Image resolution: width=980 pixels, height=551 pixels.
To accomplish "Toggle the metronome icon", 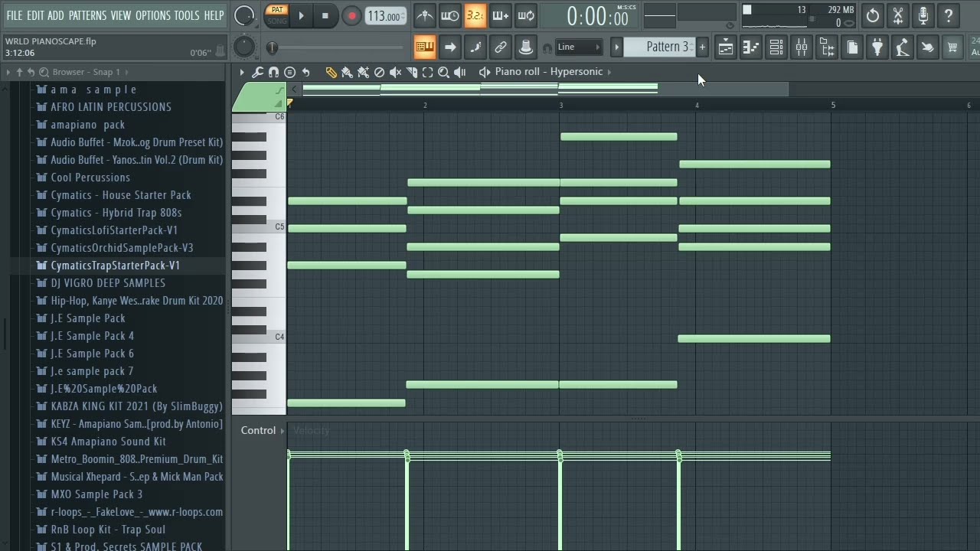I will [424, 15].
